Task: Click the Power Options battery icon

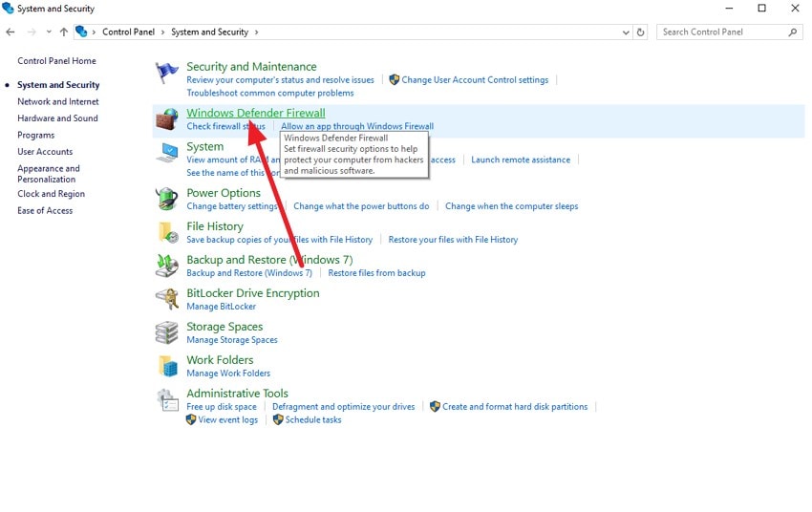Action: coord(167,199)
